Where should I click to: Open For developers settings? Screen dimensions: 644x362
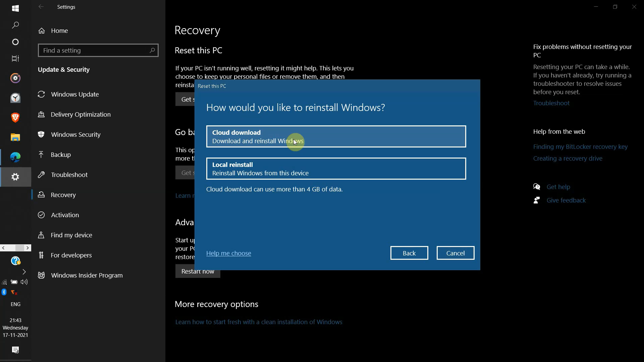(x=71, y=255)
